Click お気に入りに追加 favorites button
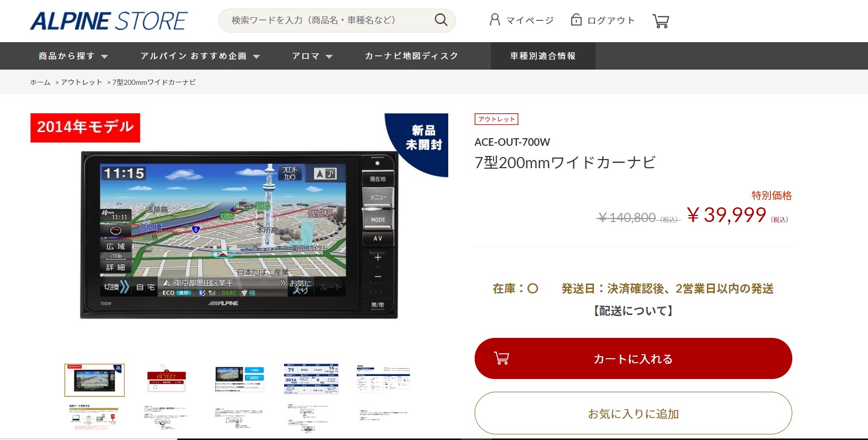This screenshot has height=440, width=868. click(x=633, y=414)
